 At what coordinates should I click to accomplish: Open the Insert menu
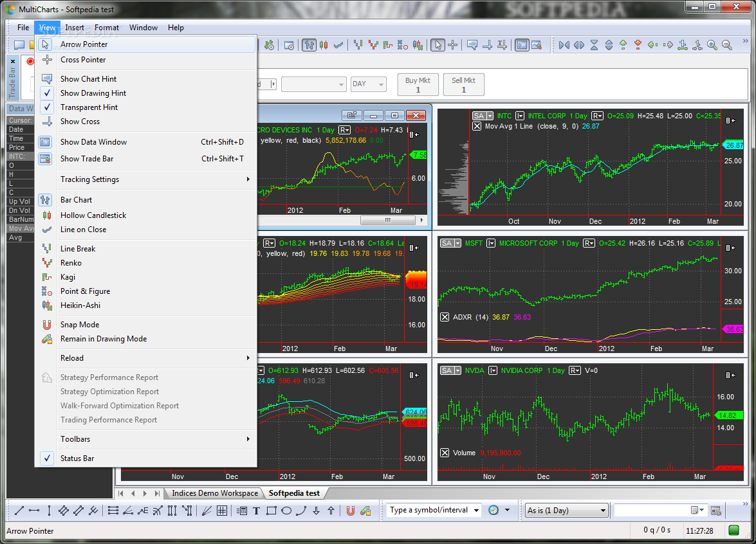[75, 28]
